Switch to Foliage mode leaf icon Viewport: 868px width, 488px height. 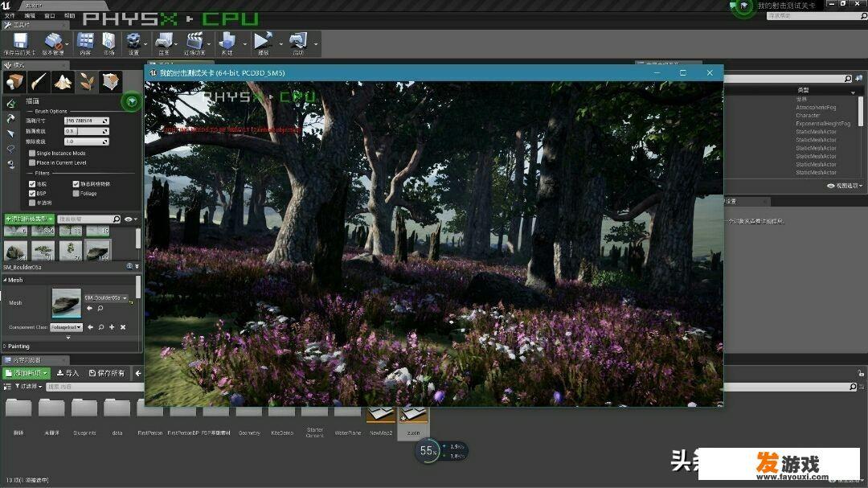(87, 82)
